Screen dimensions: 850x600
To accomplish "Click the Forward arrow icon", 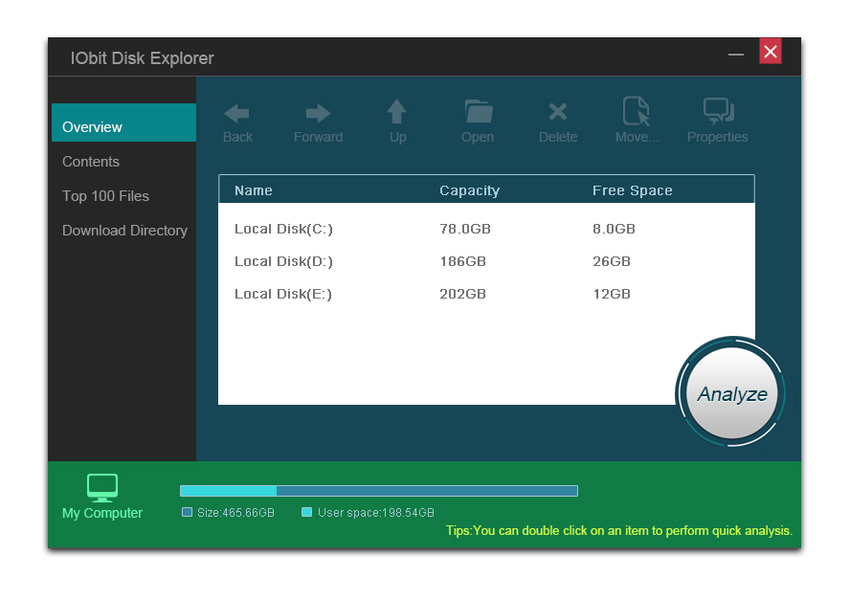I will coord(318,113).
